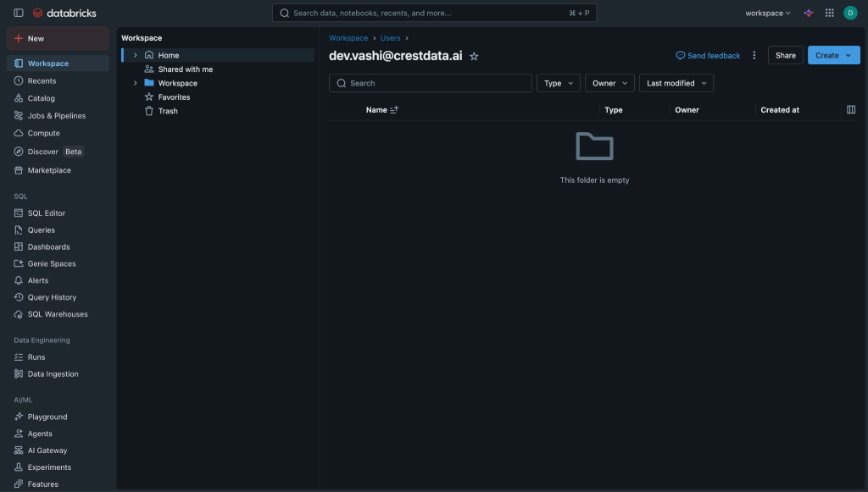Click the Databricks logo
The height and width of the screenshot is (492, 868).
coord(64,13)
